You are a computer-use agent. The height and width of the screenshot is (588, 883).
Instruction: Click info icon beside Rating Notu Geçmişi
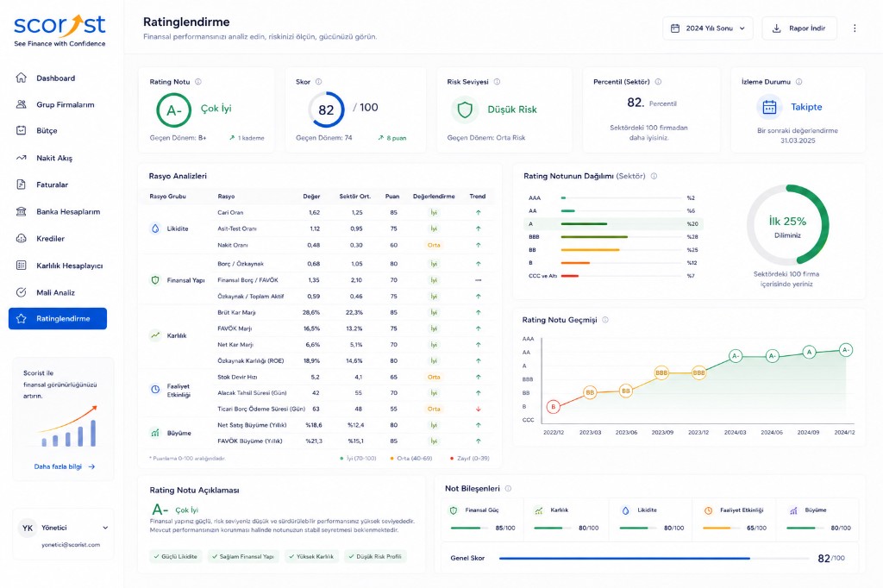pos(605,319)
